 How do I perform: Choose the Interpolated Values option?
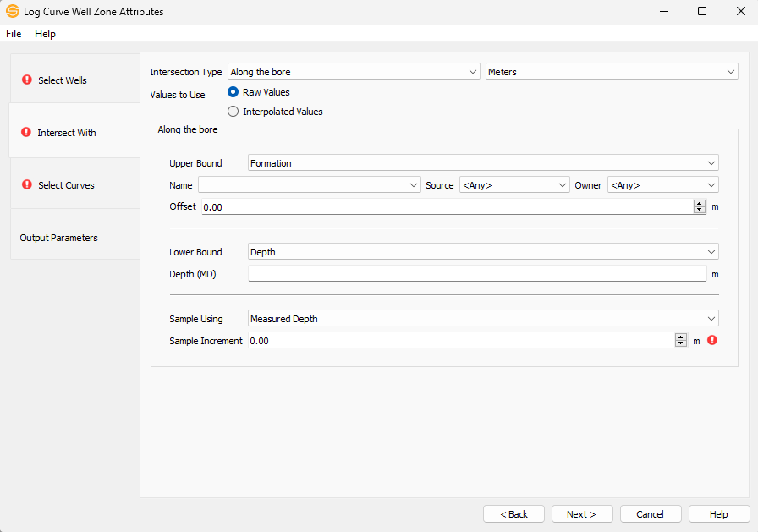pos(233,112)
